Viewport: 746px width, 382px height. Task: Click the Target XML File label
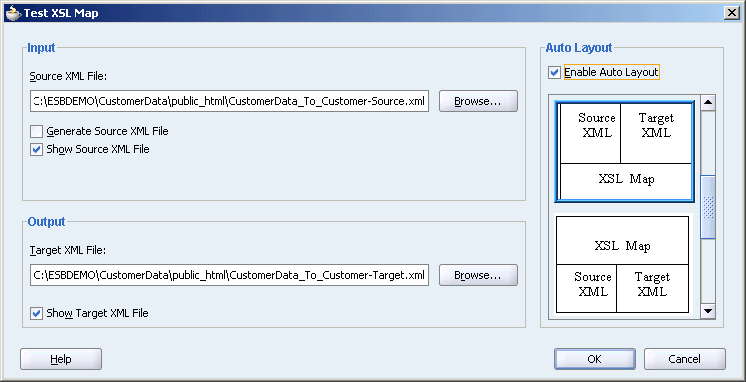pos(68,250)
